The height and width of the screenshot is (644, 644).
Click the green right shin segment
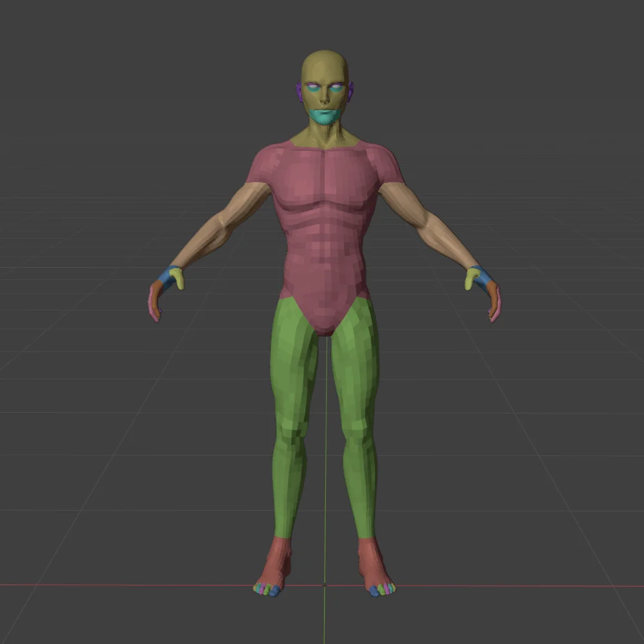pos(288,477)
